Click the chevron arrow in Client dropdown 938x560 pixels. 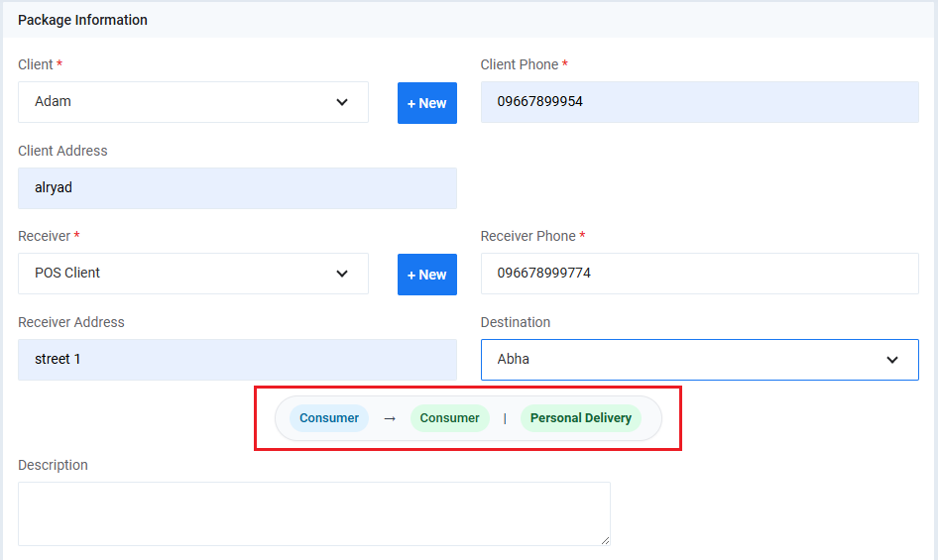click(x=342, y=102)
